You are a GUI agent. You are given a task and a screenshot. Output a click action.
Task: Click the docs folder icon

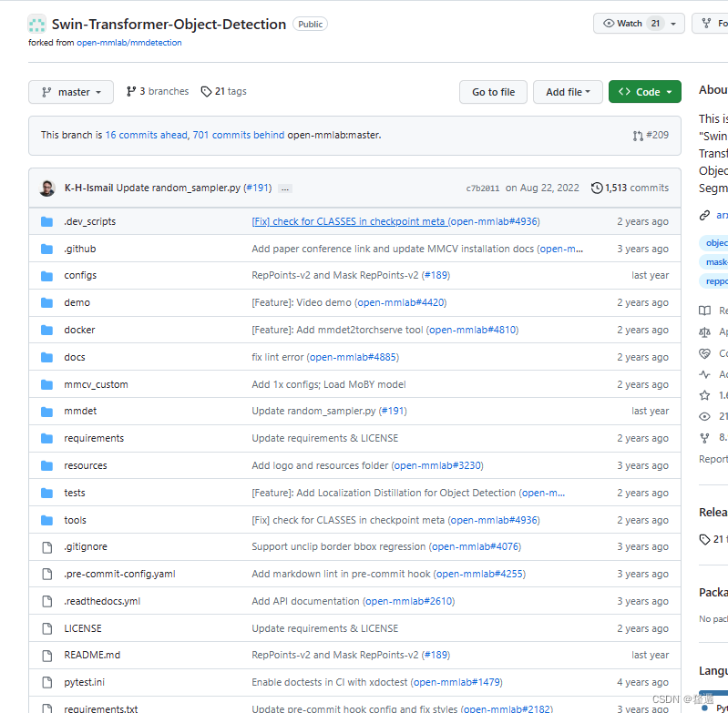click(x=46, y=357)
